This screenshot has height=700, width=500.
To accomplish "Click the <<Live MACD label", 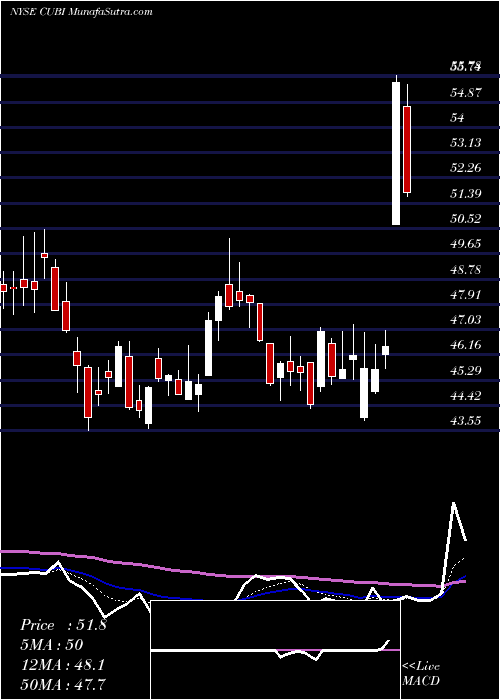I will pyautogui.click(x=421, y=673).
